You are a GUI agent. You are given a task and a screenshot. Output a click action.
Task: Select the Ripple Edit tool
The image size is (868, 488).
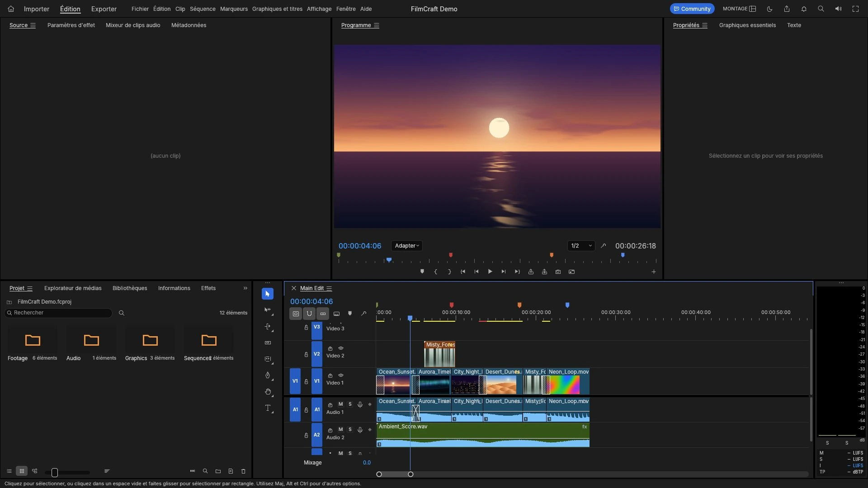pos(267,326)
